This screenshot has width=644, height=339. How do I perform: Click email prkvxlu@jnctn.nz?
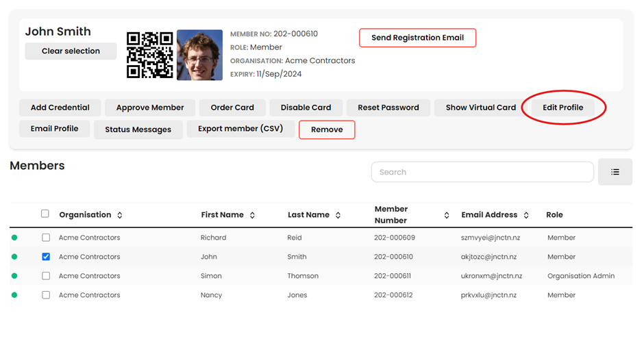tap(488, 295)
